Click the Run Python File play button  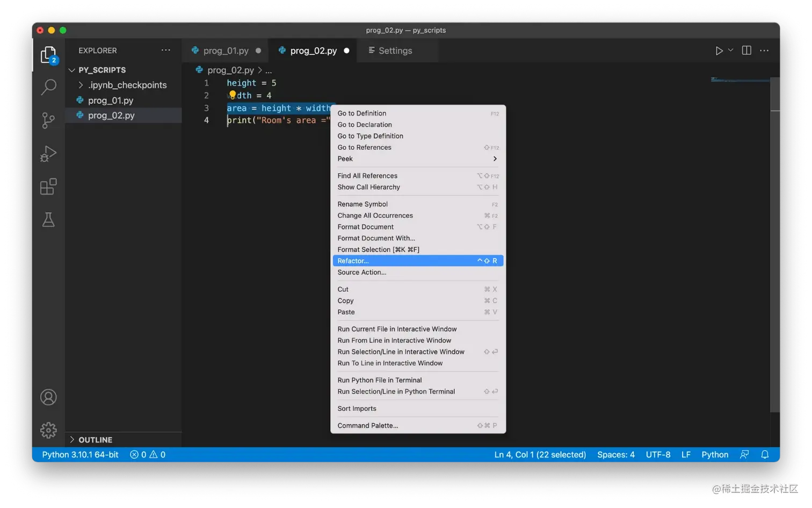[x=719, y=51]
